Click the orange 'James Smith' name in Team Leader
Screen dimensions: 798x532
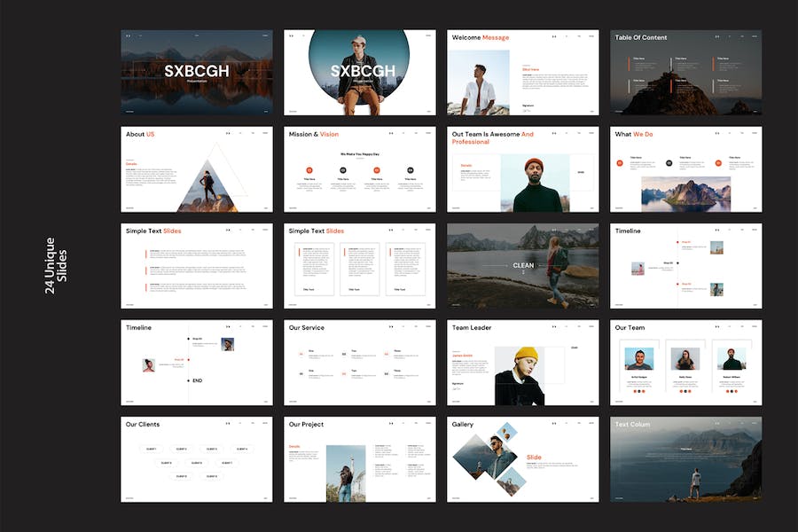(x=463, y=356)
